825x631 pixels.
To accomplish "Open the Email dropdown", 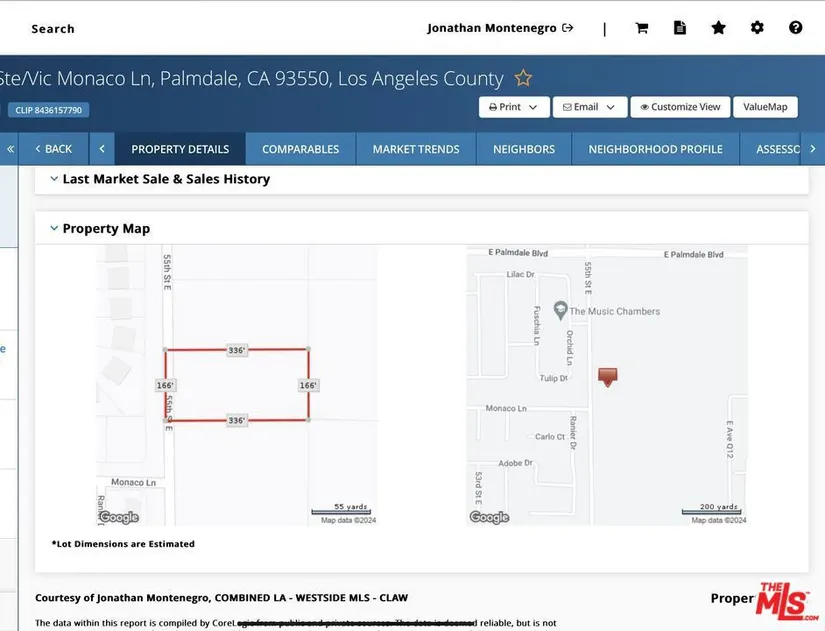I will 589,107.
